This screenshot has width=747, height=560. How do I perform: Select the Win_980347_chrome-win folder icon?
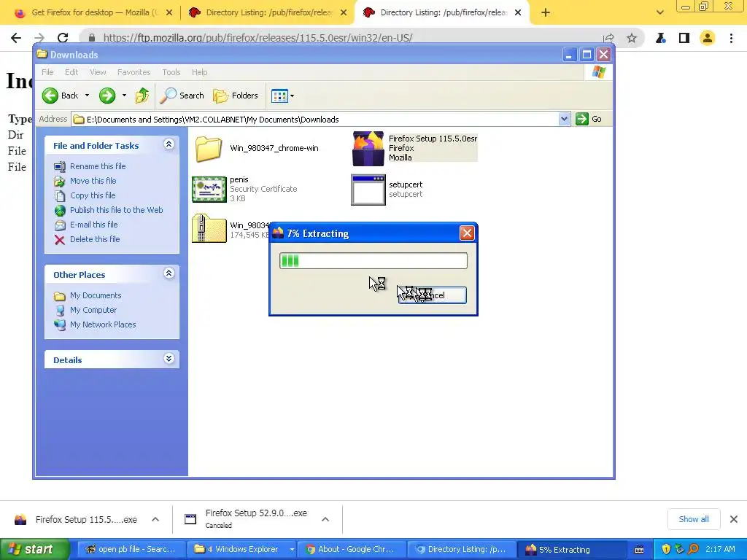(209, 149)
